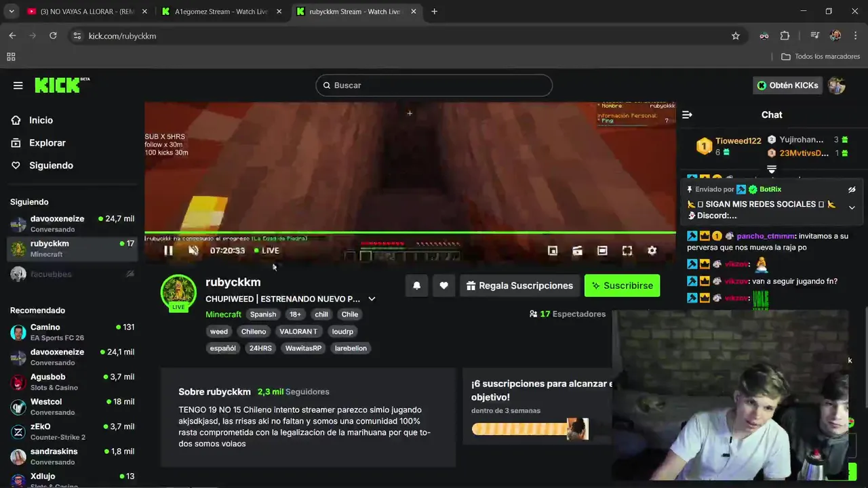Open davooxeneize in Siguiendo list
The width and height of the screenshot is (868, 488).
[72, 224]
